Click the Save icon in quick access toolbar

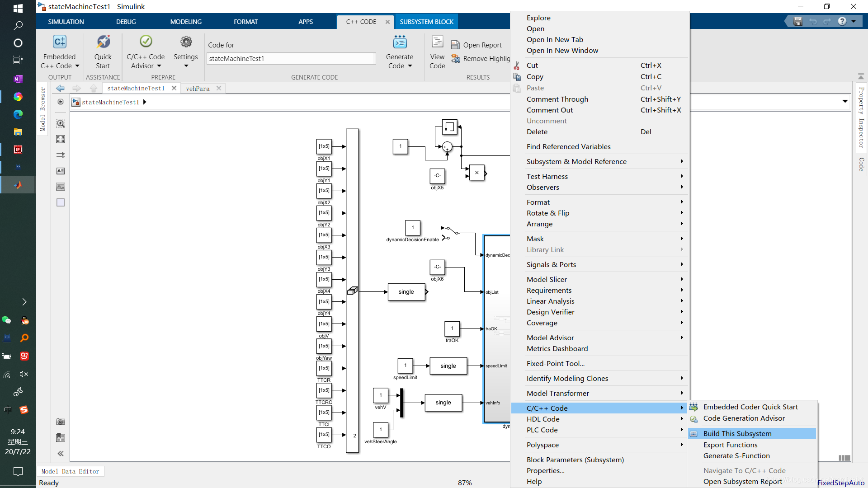point(798,21)
